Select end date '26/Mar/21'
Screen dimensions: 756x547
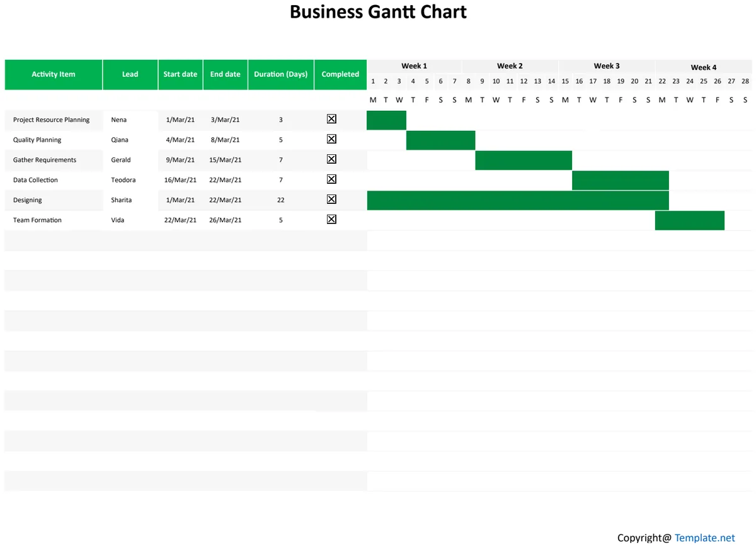tap(226, 220)
